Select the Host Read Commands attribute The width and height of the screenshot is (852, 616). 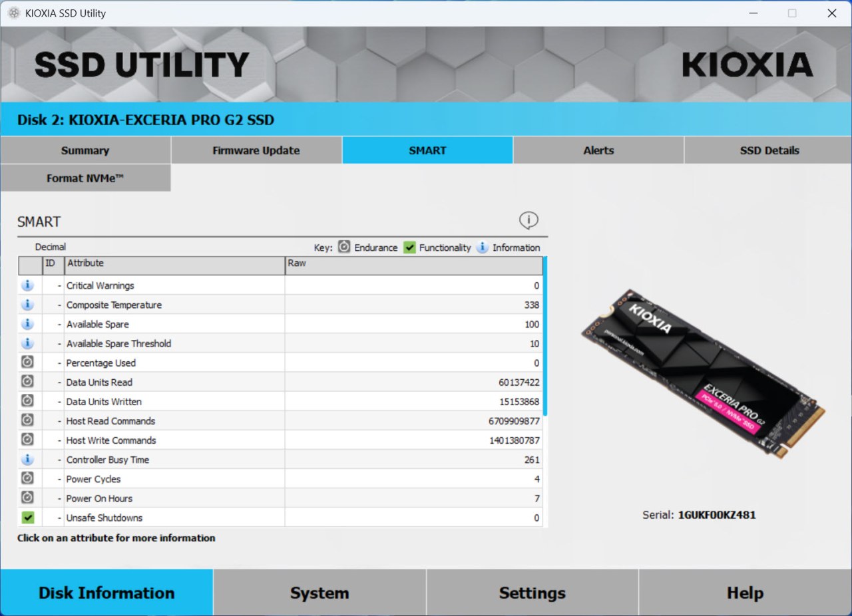click(x=110, y=420)
